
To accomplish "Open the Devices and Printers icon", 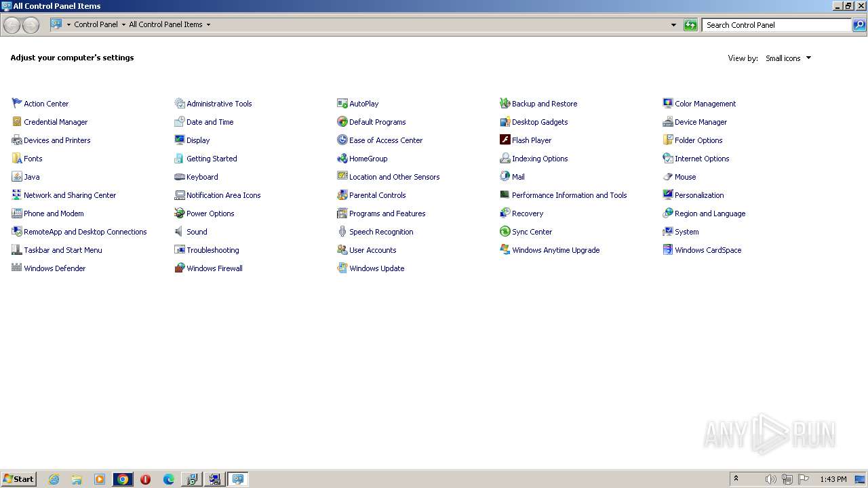I will 17,140.
